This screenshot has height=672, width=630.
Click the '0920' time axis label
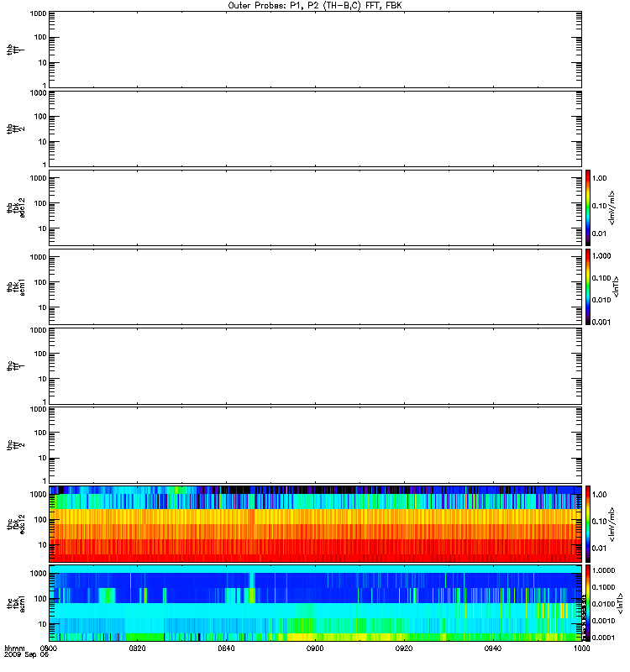pos(404,648)
